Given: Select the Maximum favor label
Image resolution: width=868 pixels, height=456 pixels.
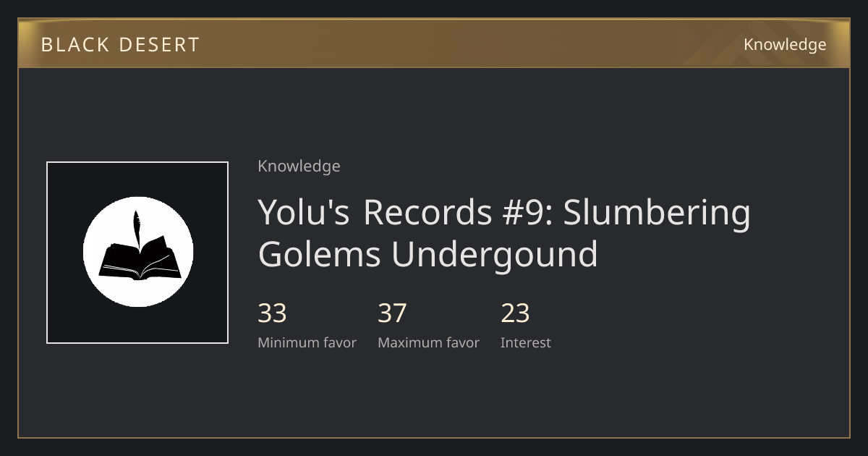Looking at the screenshot, I should point(428,342).
